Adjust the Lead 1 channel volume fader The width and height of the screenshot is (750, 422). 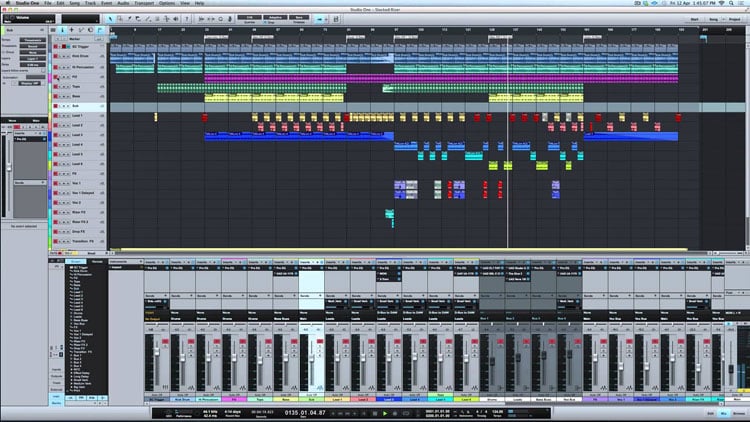point(337,359)
